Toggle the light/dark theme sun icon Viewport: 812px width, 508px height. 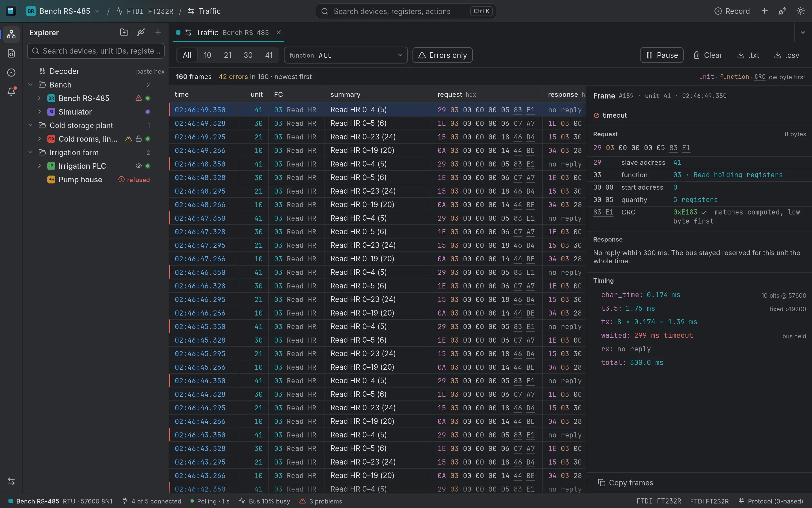[801, 11]
